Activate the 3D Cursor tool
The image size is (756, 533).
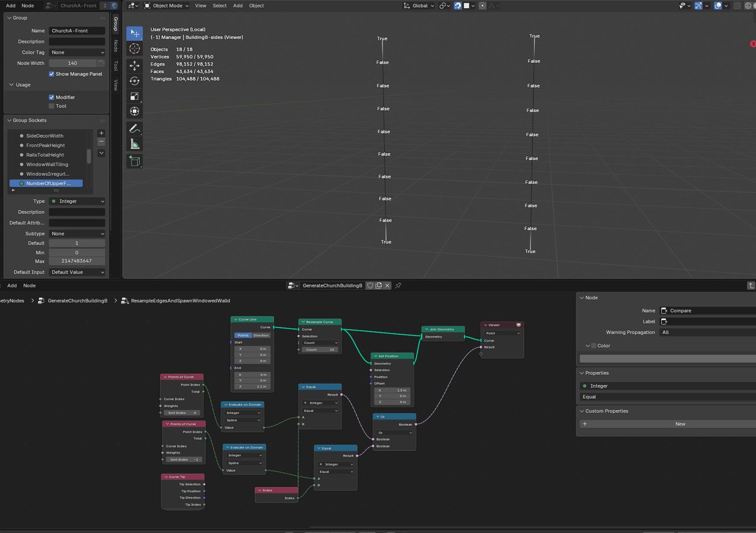tap(134, 49)
